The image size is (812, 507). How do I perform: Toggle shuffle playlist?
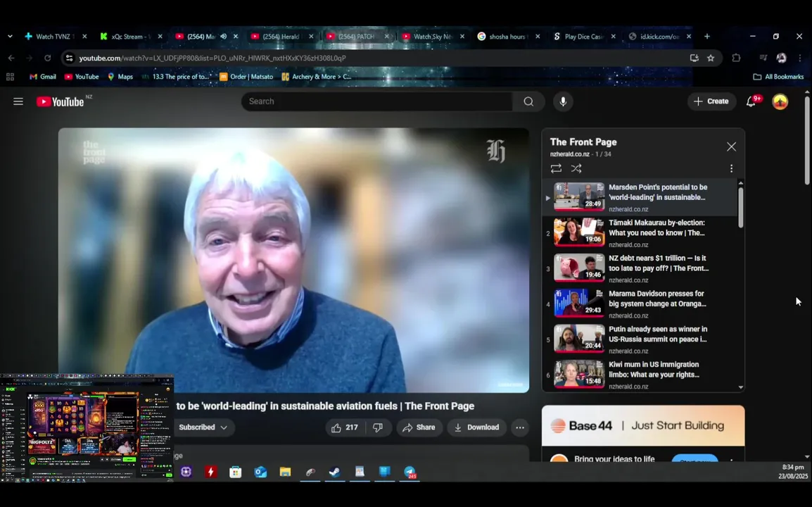[x=576, y=168]
